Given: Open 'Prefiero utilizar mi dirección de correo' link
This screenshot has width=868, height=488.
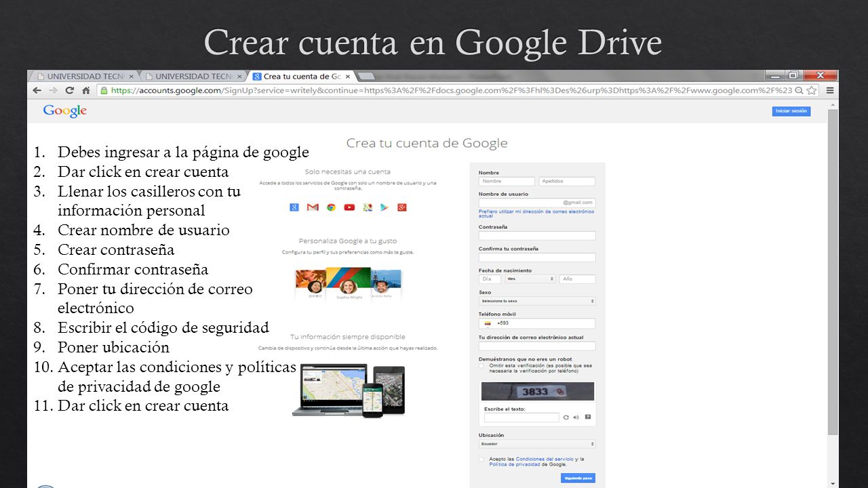Looking at the screenshot, I should [536, 213].
